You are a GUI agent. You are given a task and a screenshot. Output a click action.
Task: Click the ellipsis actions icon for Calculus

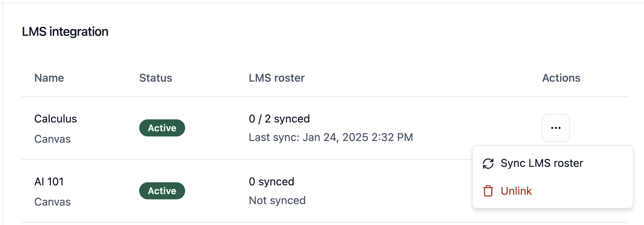pos(555,128)
